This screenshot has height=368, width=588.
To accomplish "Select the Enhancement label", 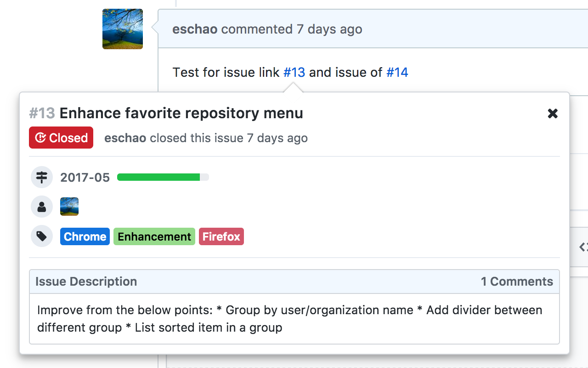I will click(154, 236).
